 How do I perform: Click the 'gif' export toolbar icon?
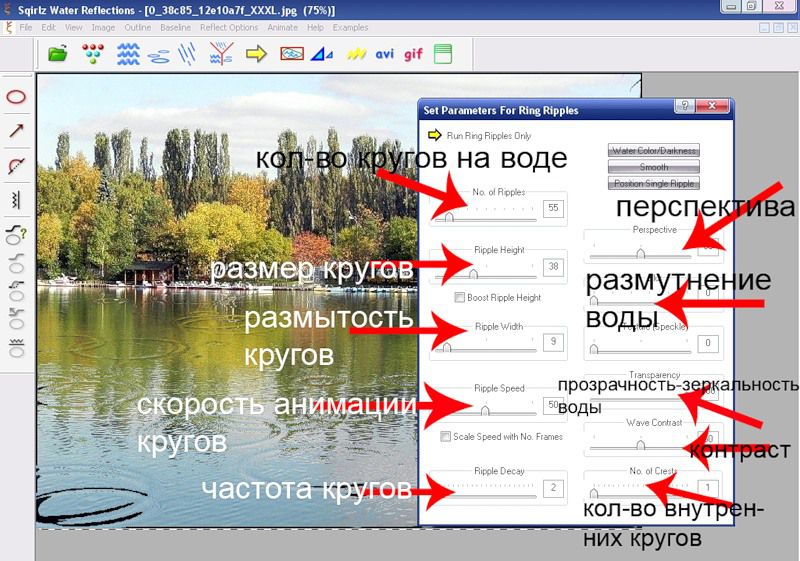click(414, 54)
